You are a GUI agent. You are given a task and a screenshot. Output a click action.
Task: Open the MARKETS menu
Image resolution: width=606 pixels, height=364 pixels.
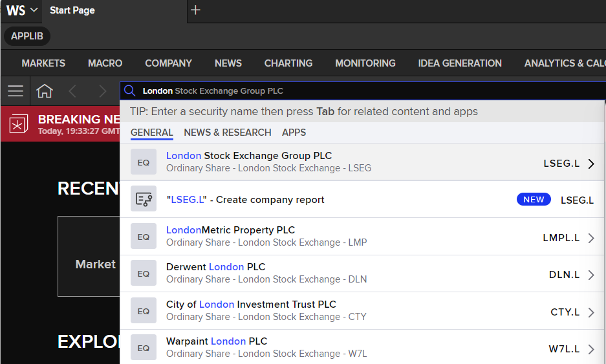43,63
